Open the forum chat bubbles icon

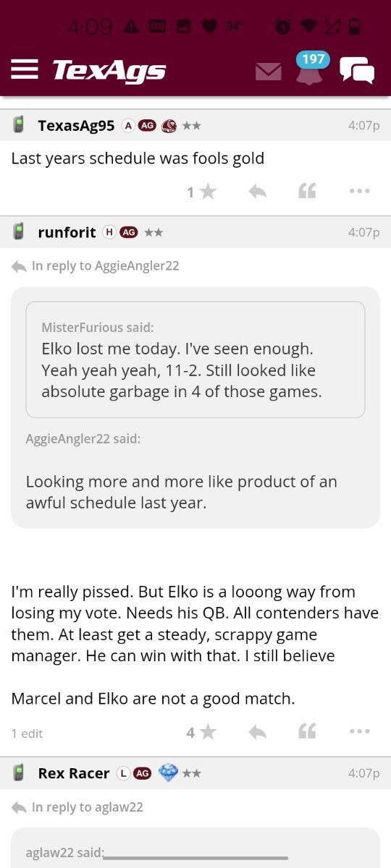pos(357,70)
